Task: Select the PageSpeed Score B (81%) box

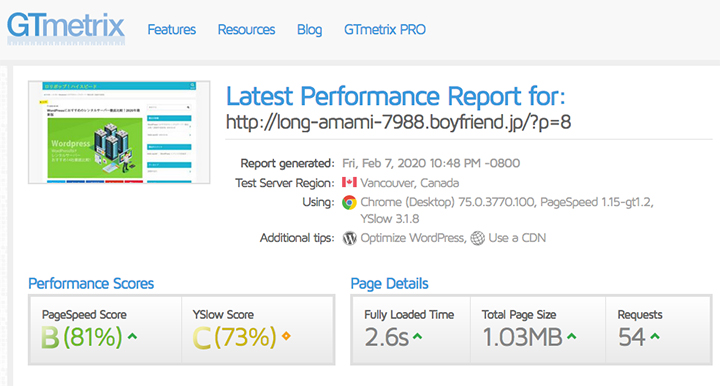Action: [x=105, y=330]
